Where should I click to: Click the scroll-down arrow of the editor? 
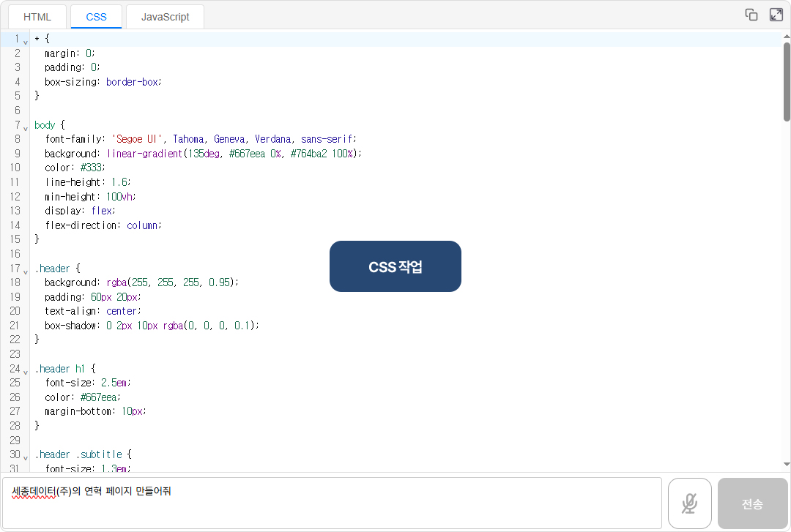coord(787,463)
